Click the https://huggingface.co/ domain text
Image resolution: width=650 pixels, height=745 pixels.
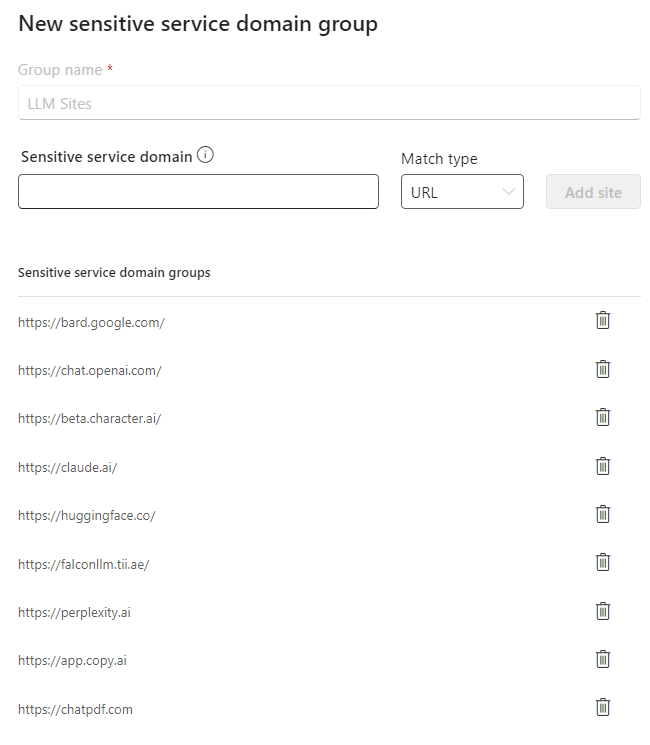click(x=87, y=516)
